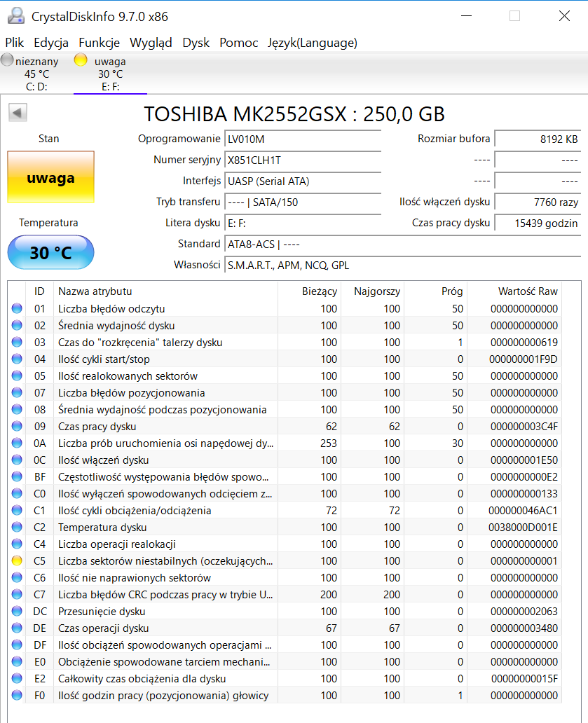Click the standard field ATA8-ACS
This screenshot has width=588, height=723.
tap(402, 245)
